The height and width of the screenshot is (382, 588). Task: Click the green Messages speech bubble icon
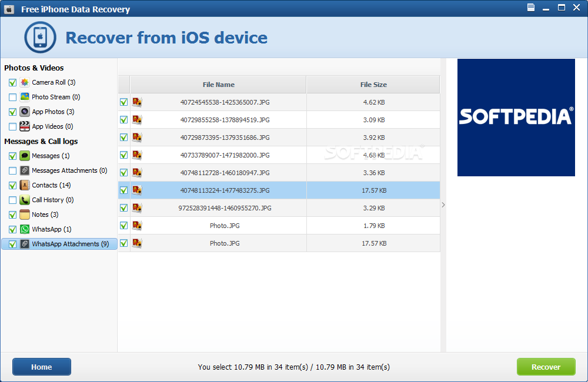pyautogui.click(x=25, y=156)
